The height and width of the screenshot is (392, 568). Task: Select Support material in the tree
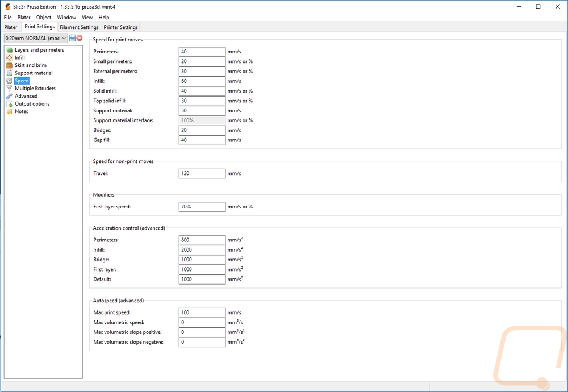pos(34,73)
